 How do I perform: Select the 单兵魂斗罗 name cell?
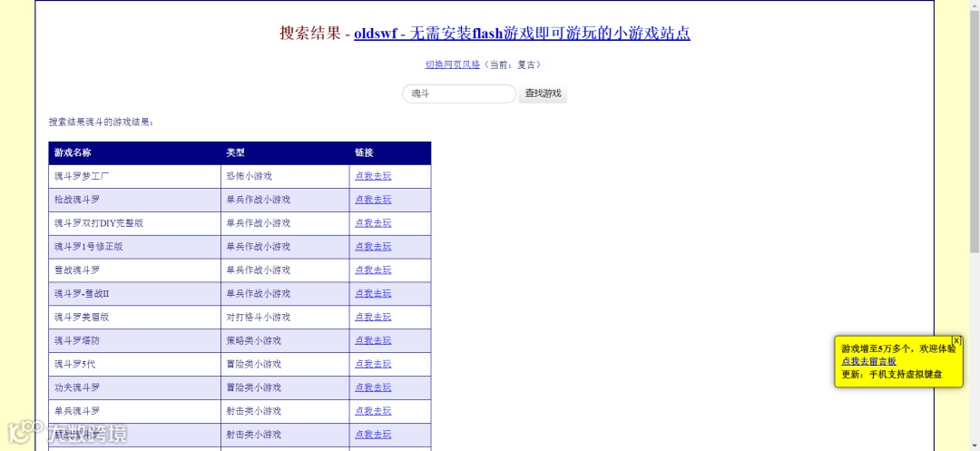click(x=134, y=411)
